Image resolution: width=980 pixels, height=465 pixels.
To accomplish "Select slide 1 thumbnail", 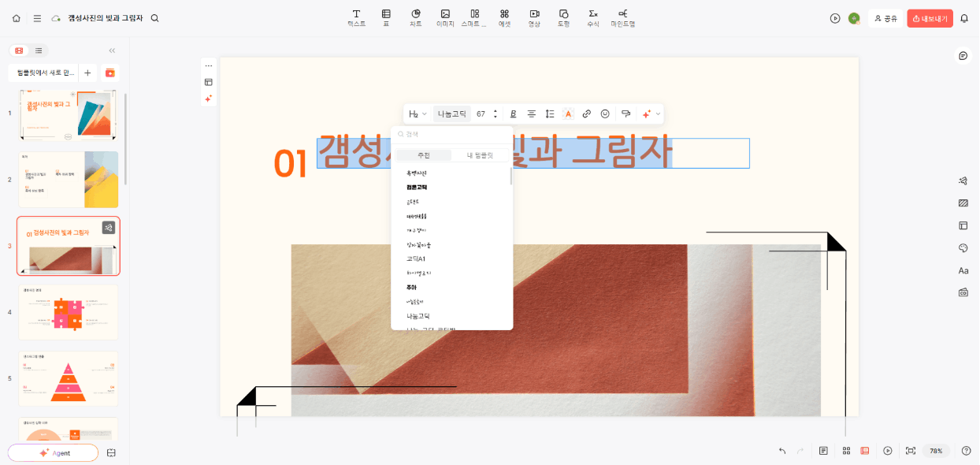I will pos(69,114).
